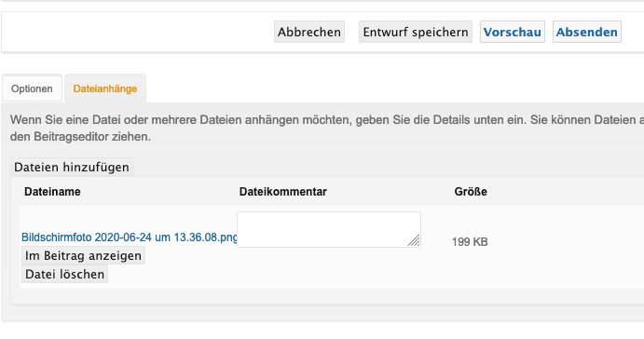
Task: Grab the textarea resize handle
Action: pyautogui.click(x=414, y=240)
